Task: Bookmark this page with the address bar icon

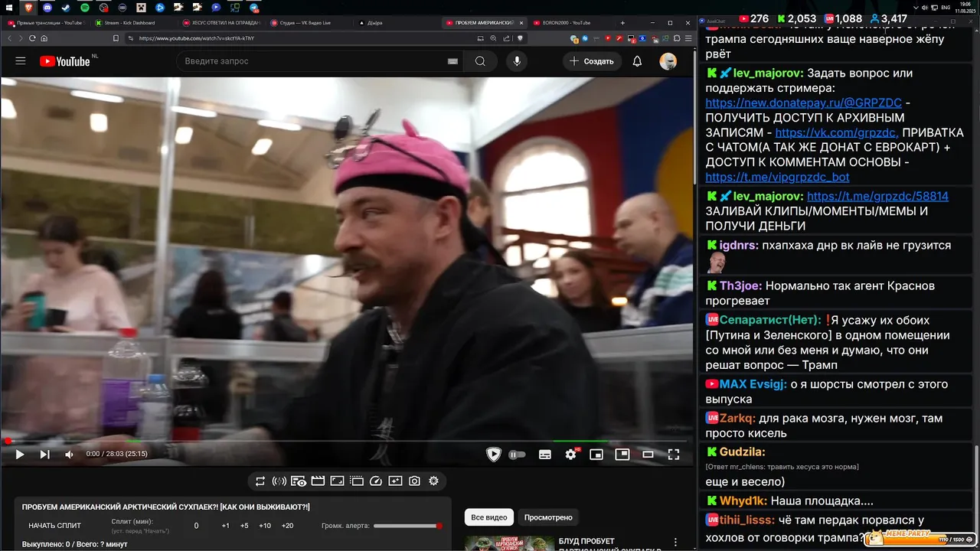Action: (x=116, y=37)
